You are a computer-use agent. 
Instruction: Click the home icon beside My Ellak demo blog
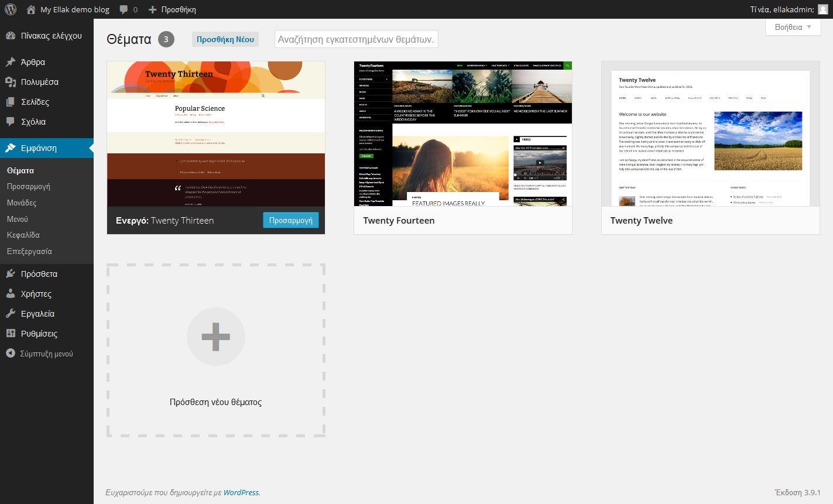(x=31, y=9)
